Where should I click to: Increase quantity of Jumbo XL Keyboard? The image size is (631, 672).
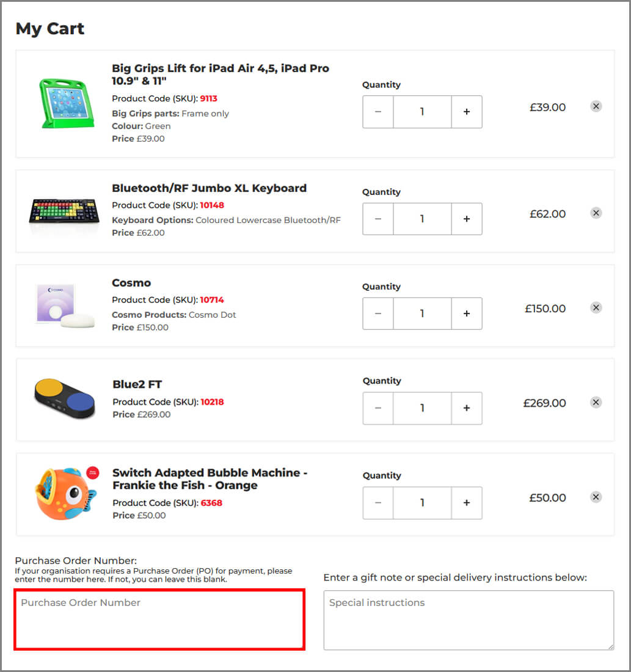[x=467, y=219]
